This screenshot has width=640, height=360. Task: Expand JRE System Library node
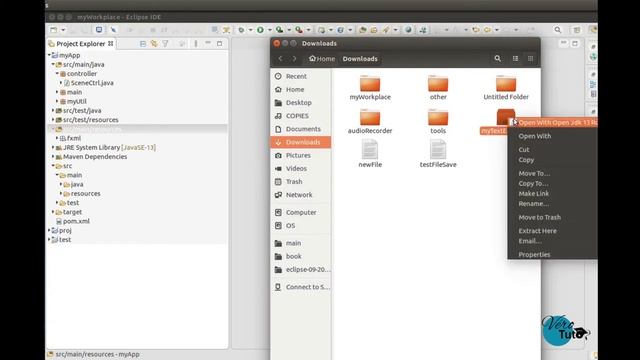53,147
